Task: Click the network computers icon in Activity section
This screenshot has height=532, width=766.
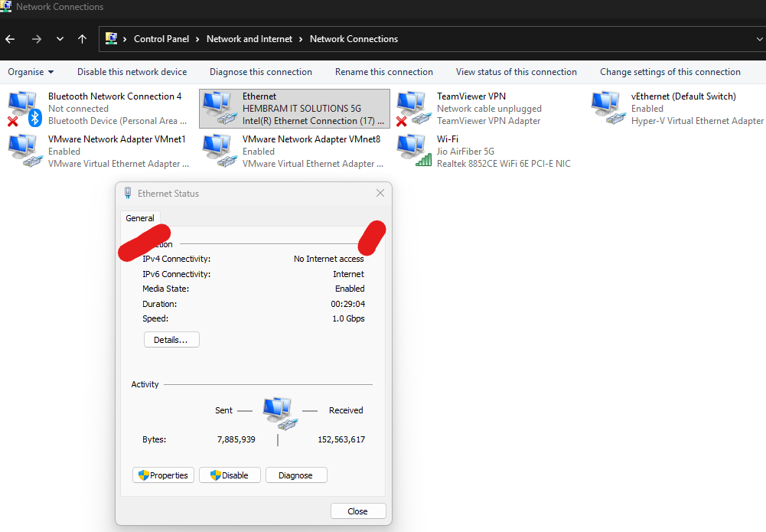Action: [280, 413]
